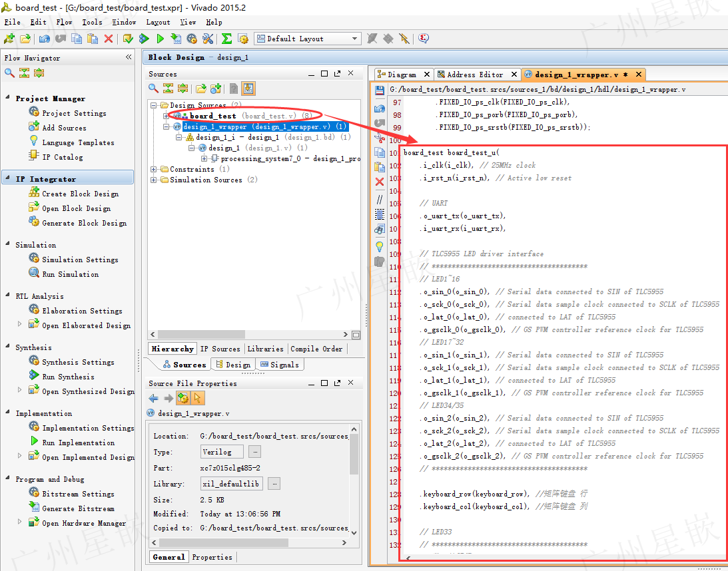Viewport: 728px width, 571px height.
Task: Click the Type browse button beside Verilog
Action: pyautogui.click(x=255, y=451)
